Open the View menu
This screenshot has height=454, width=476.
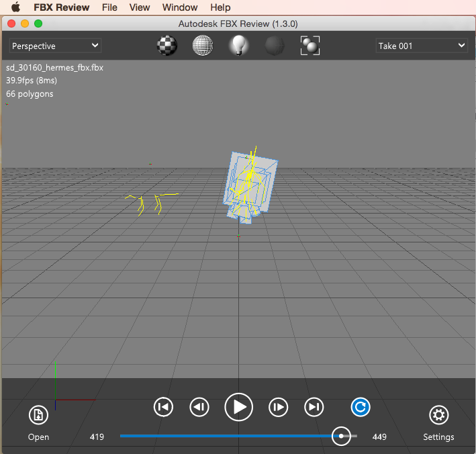coord(140,7)
